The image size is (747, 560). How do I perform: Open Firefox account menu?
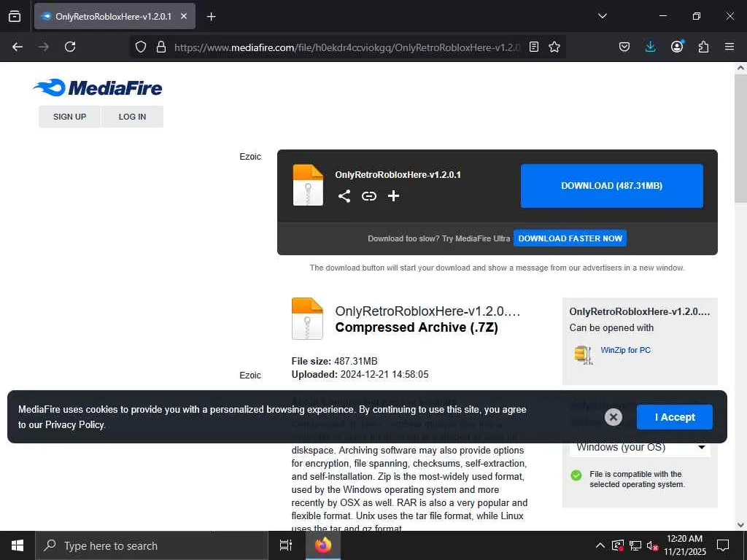[x=677, y=47]
